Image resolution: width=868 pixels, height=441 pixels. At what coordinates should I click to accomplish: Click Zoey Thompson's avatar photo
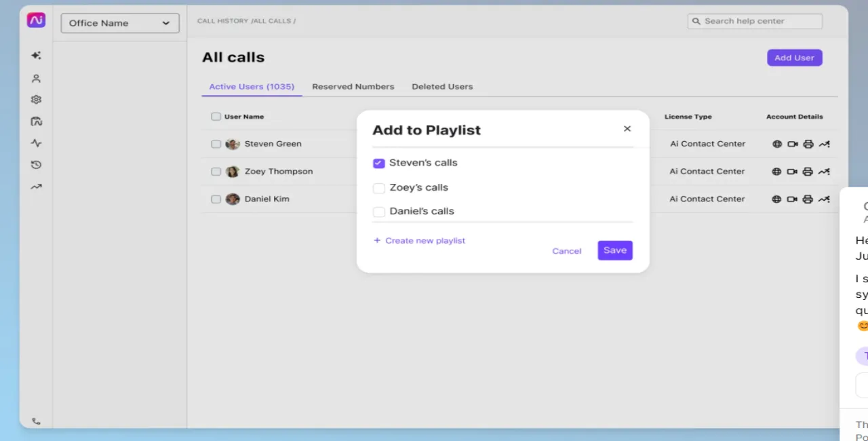(233, 172)
